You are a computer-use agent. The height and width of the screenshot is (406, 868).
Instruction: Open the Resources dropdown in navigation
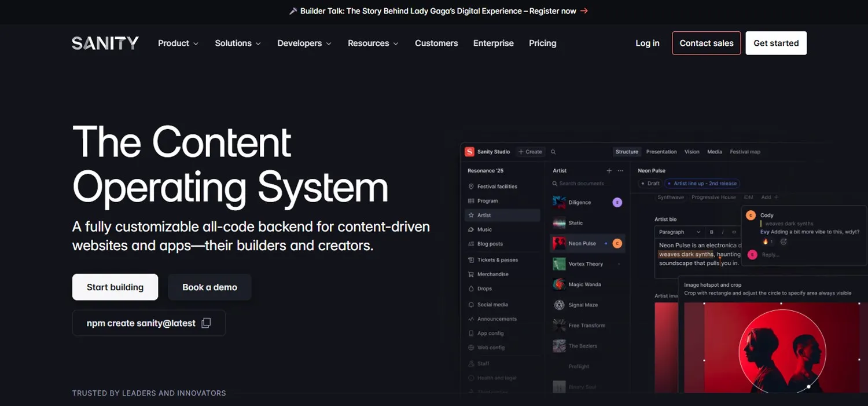pyautogui.click(x=373, y=43)
